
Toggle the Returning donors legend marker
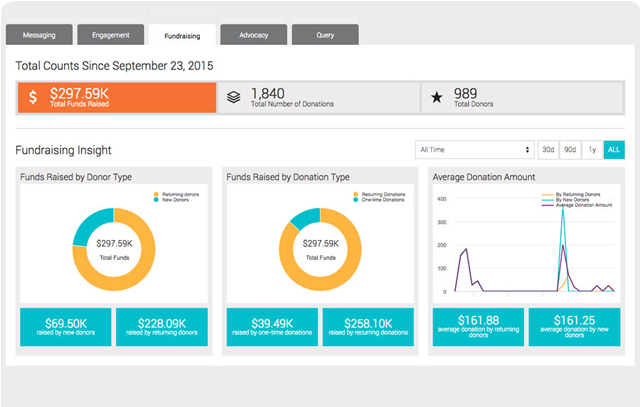pos(155,194)
